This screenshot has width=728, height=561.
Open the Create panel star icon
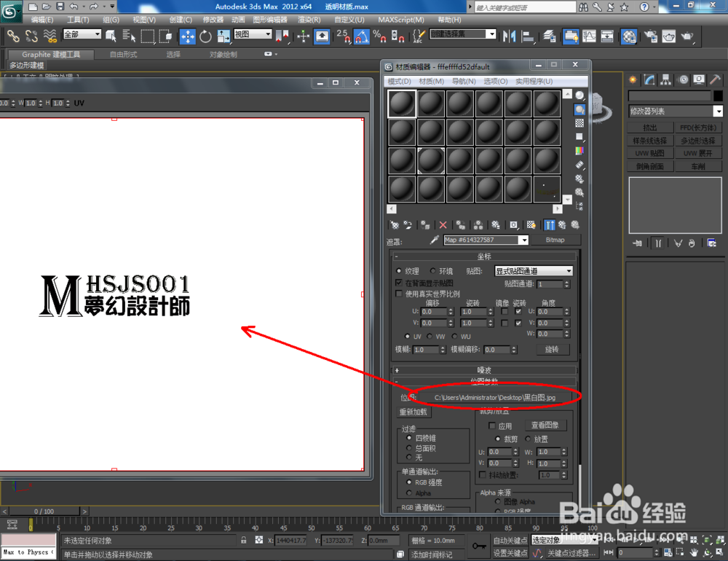pyautogui.click(x=633, y=80)
